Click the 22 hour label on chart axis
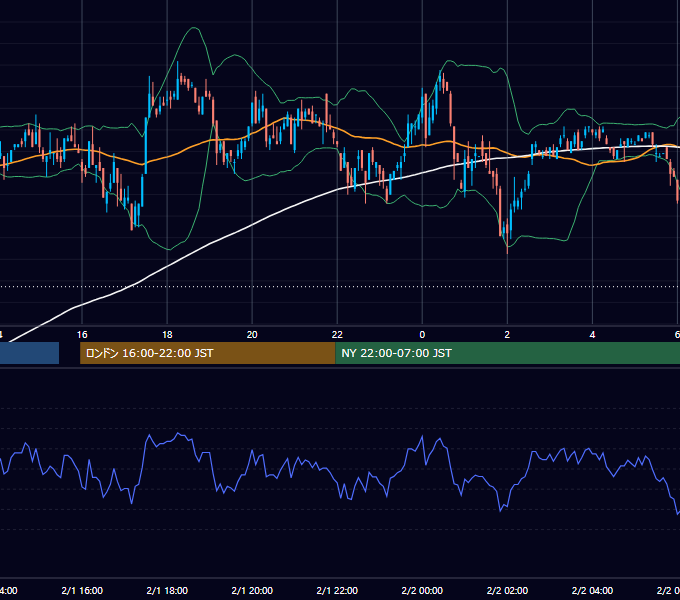Viewport: 680px width, 600px height. click(337, 334)
